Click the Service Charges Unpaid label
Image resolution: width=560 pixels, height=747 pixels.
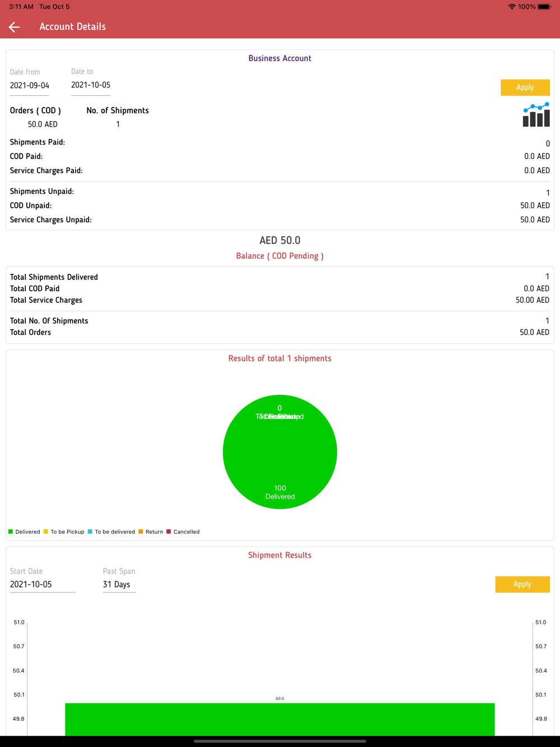(x=51, y=220)
